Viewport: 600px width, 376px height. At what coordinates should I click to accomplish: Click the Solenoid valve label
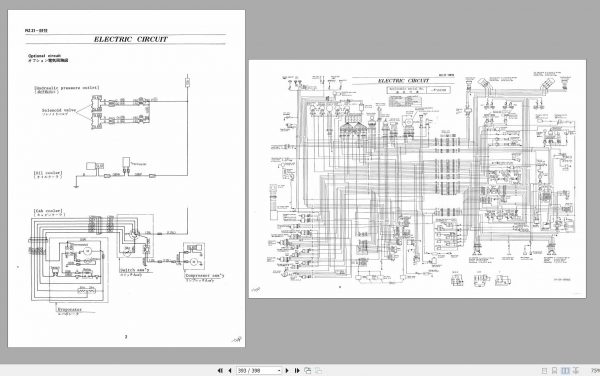click(59, 110)
